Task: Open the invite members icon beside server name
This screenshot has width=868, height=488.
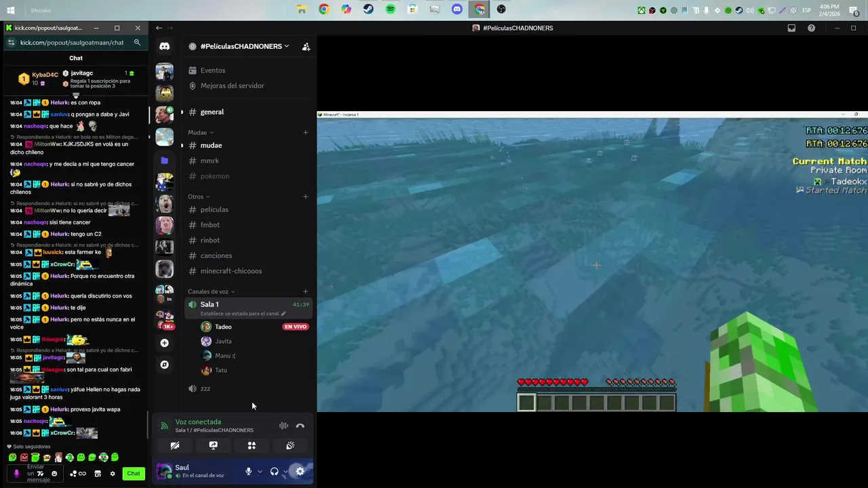Action: click(x=306, y=46)
